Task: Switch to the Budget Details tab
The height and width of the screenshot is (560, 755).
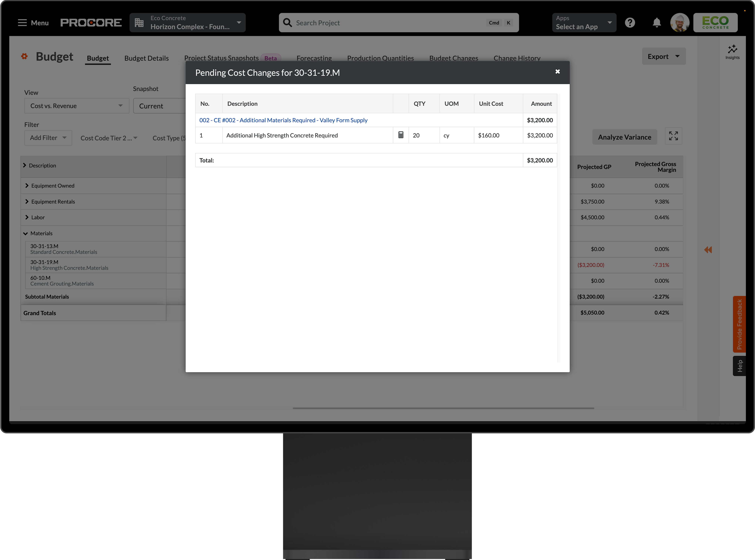Action: (x=146, y=58)
